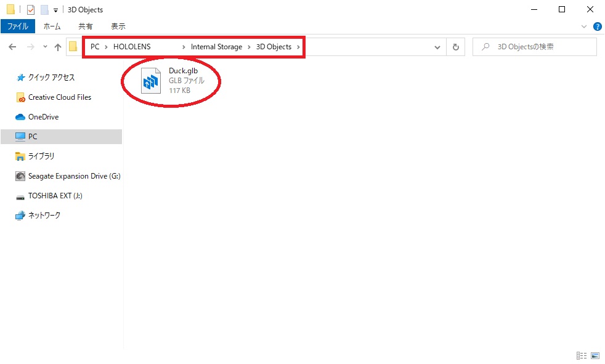Viewport: 605px width, 364px height.
Task: Click the Duck.glb file name
Action: point(183,71)
